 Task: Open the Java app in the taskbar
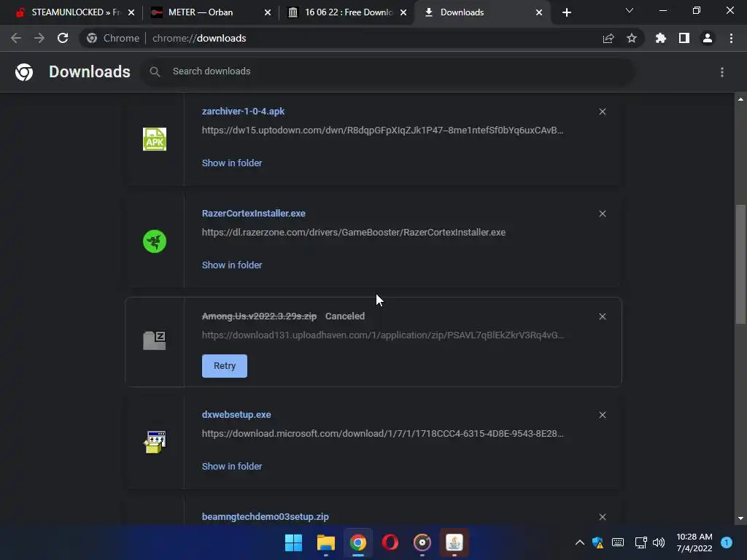pyautogui.click(x=454, y=542)
